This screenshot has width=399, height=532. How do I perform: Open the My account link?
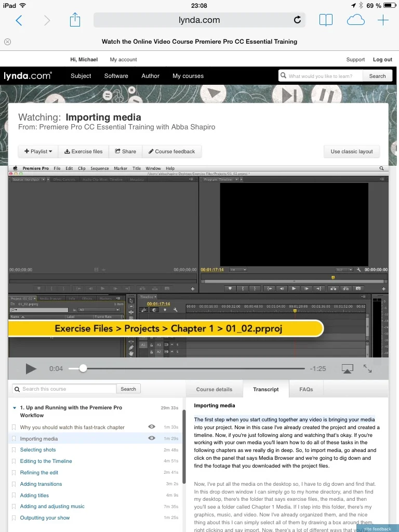click(123, 59)
